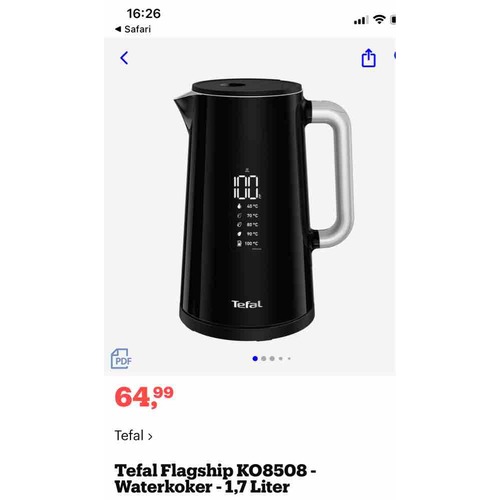Tap the partially visible icon beside share
This screenshot has height=500, width=500.
[395, 55]
